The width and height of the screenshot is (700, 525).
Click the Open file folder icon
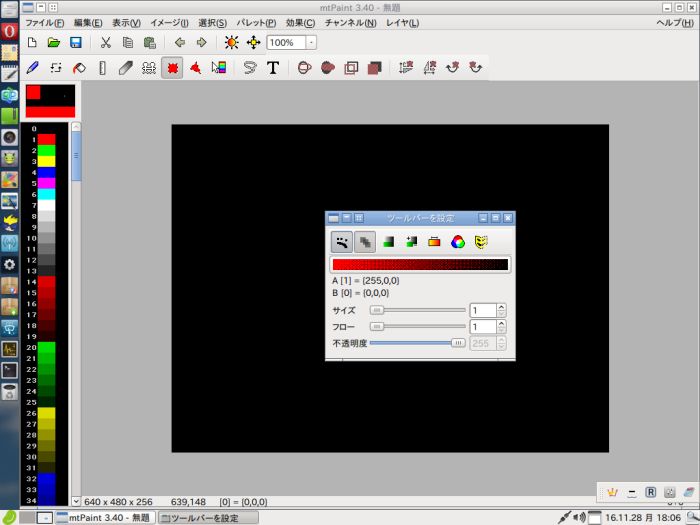[54, 43]
